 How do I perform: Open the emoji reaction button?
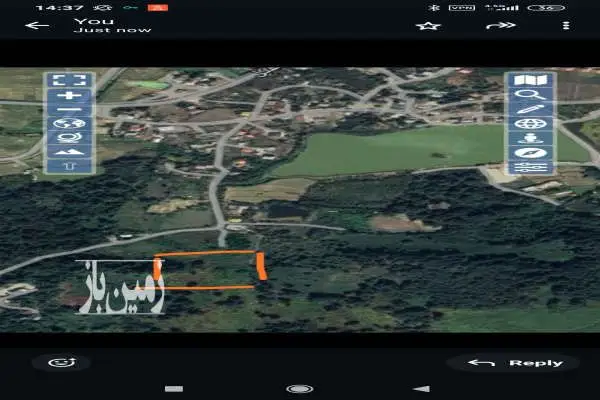pyautogui.click(x=62, y=362)
